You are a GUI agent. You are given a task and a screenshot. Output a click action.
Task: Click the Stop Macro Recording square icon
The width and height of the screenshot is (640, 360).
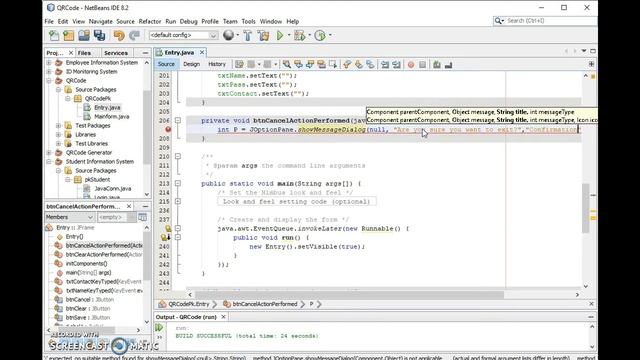pyautogui.click(x=422, y=64)
